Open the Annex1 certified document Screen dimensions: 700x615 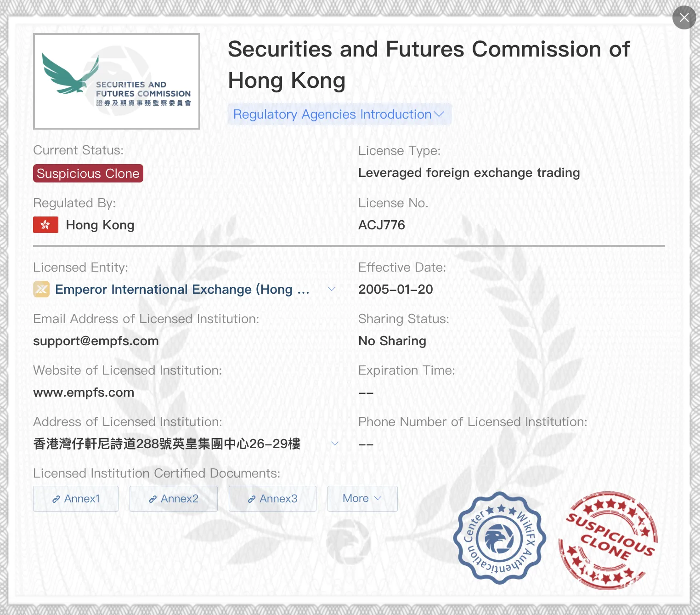pyautogui.click(x=76, y=499)
